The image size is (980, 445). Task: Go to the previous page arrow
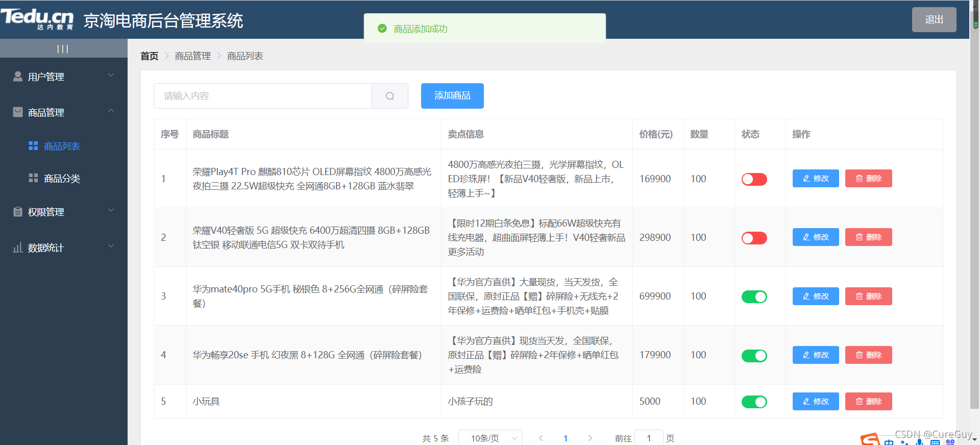pyautogui.click(x=541, y=438)
